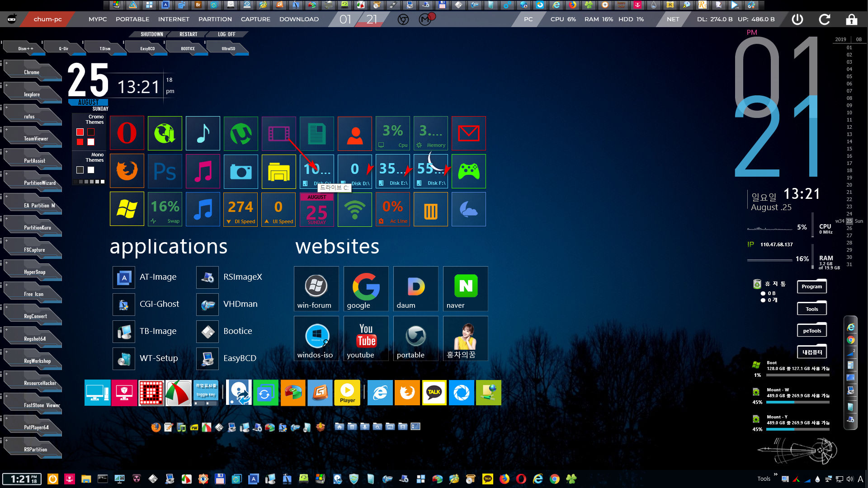Select the white Cromo theme swatch
The height and width of the screenshot is (488, 868).
tap(91, 142)
